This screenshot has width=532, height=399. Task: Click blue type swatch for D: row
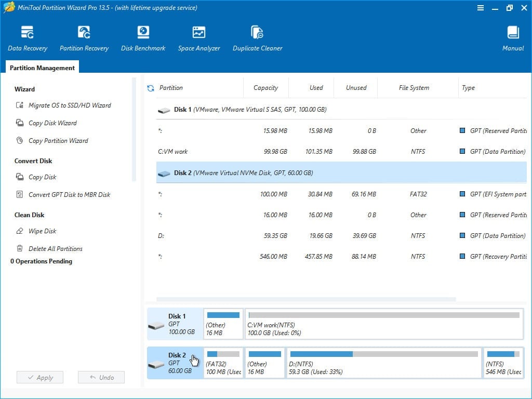[x=462, y=235]
